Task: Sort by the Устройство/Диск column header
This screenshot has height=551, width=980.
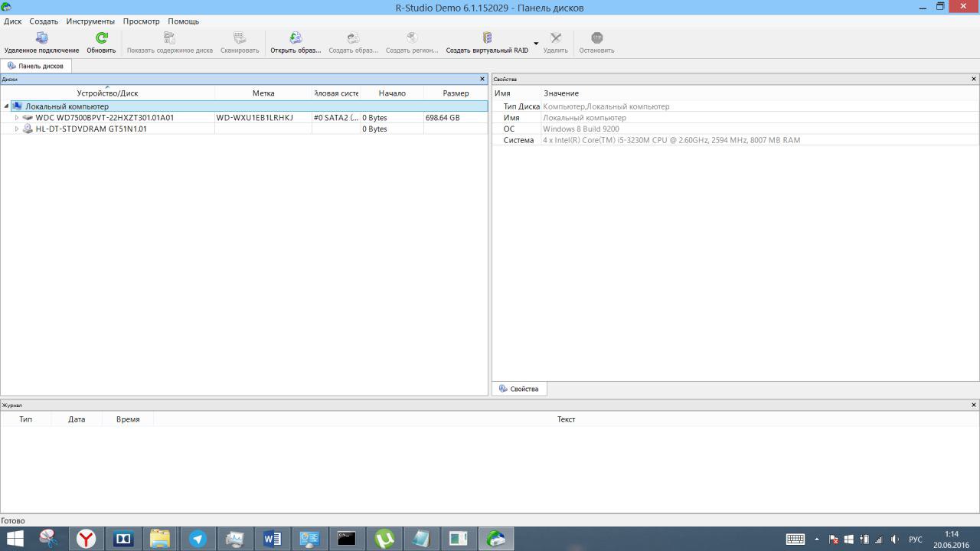Action: click(x=107, y=93)
